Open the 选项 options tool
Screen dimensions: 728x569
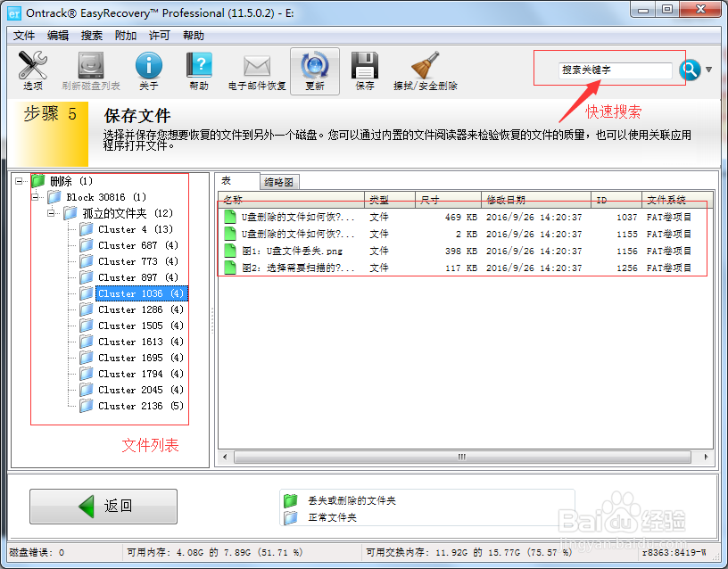click(32, 70)
